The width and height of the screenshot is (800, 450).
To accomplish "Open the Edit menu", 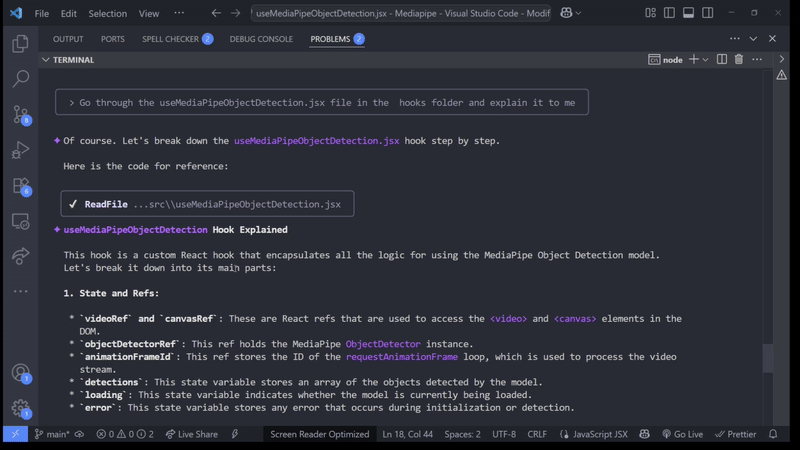I will coord(68,13).
